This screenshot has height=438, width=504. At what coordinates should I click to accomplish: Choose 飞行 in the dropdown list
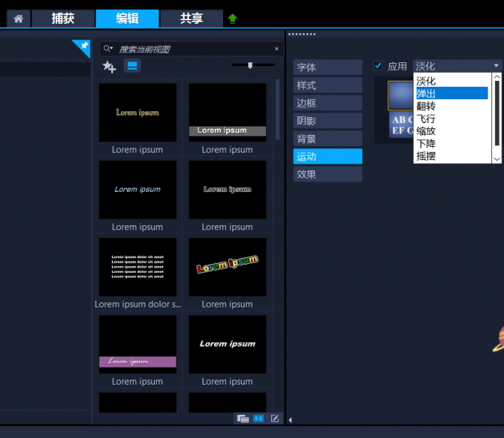426,119
